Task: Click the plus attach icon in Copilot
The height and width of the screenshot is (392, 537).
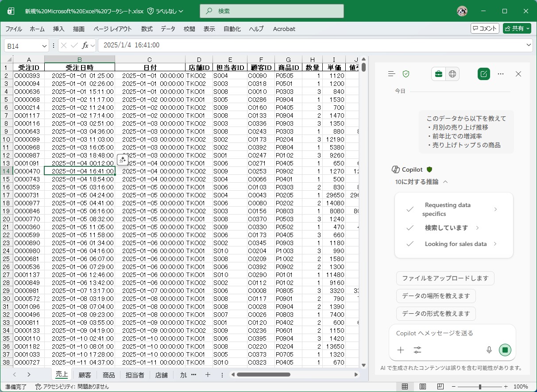Action: 401,350
